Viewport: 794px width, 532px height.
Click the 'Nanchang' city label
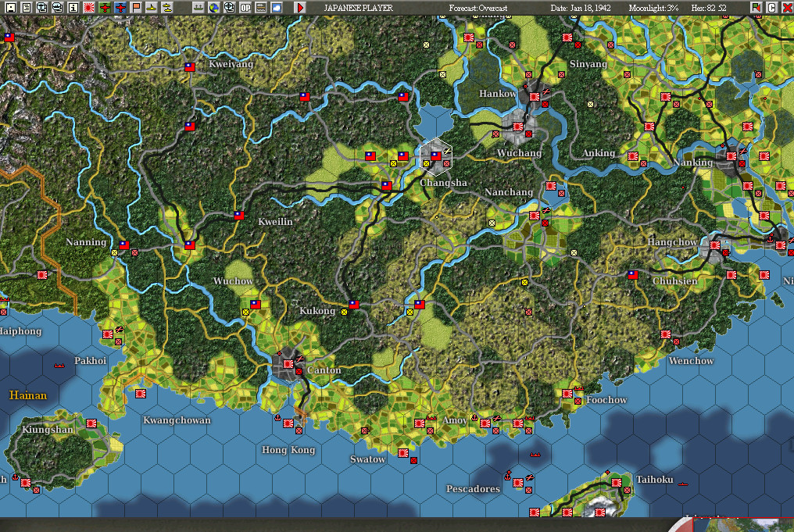click(x=509, y=192)
